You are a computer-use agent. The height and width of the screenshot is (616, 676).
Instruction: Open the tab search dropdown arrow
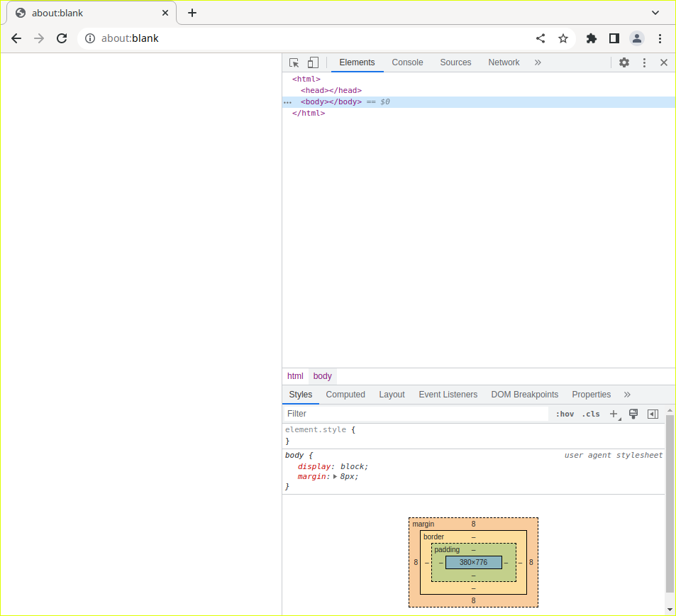[x=655, y=13]
